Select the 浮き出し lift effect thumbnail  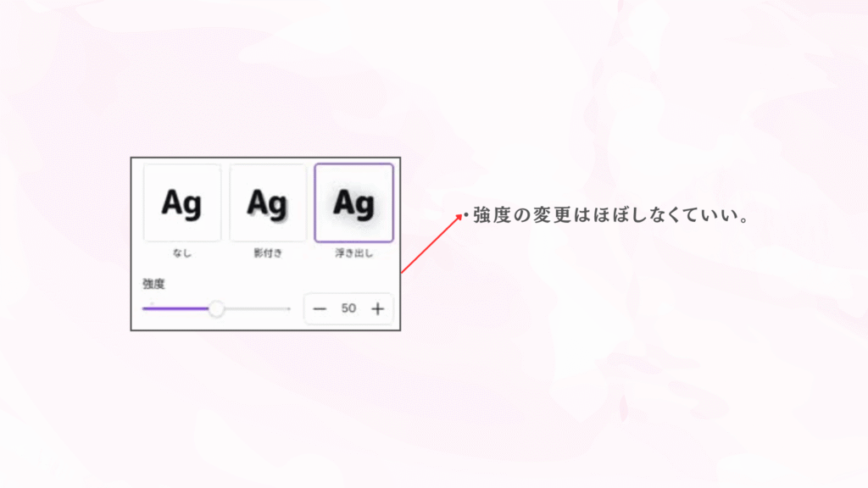353,203
